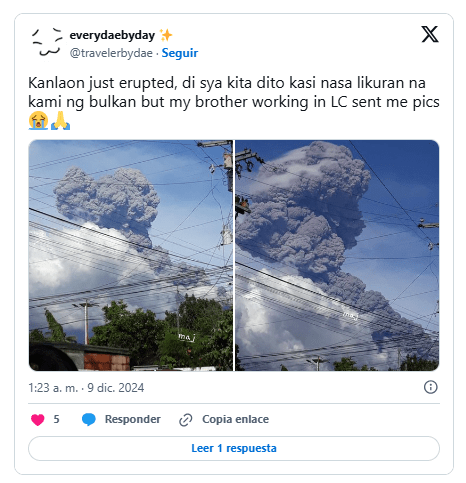Click the everydaebyday profile avatar

47,44
